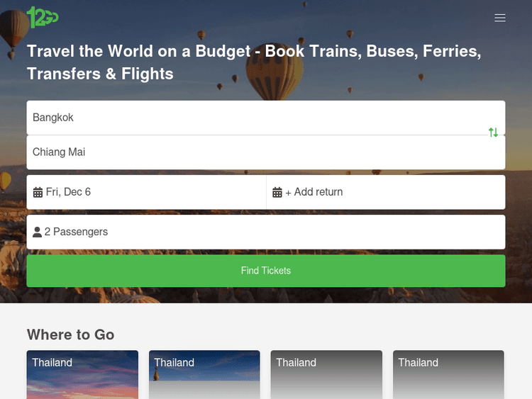This screenshot has width=532, height=399.
Task: Open the hamburger menu
Action: coord(500,18)
